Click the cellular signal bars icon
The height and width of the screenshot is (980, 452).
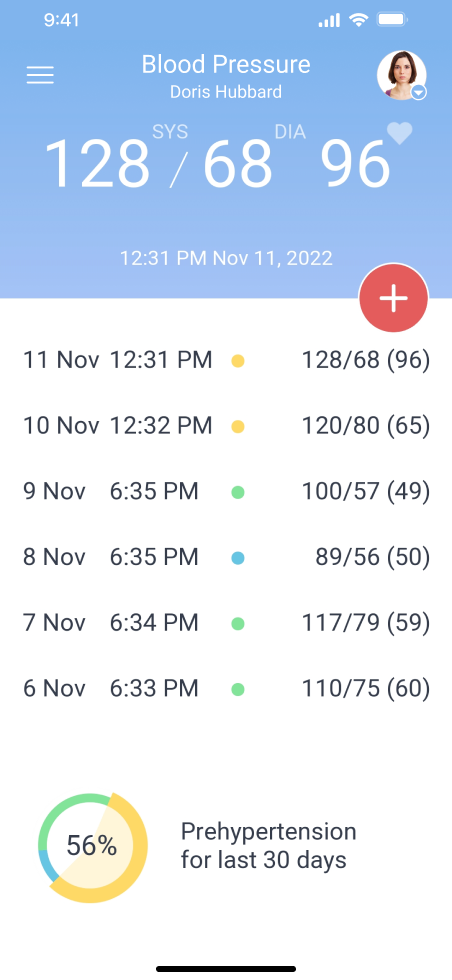(329, 21)
